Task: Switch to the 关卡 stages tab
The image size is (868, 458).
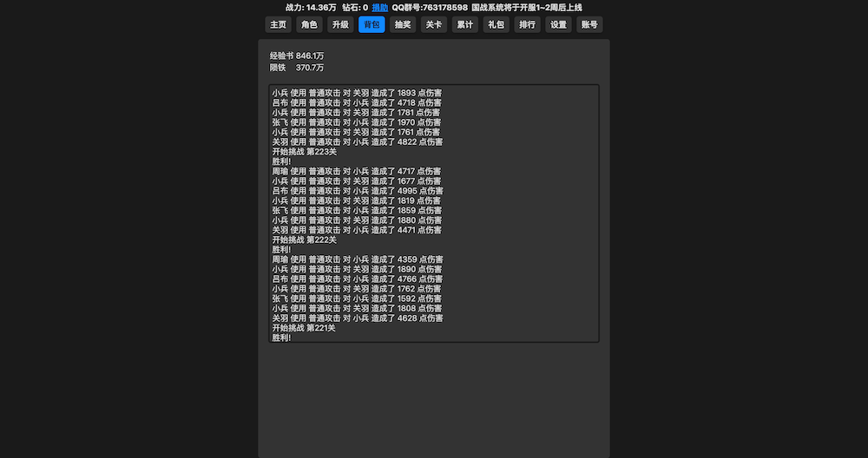Action: 434,24
